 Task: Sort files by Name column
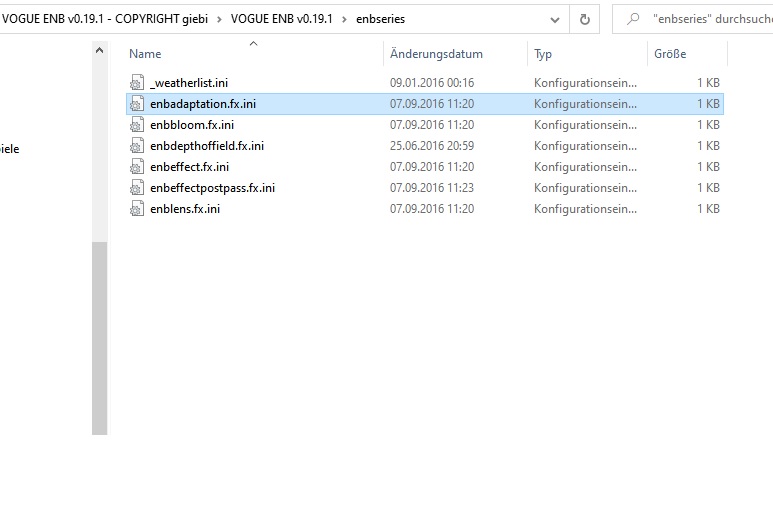tap(145, 54)
